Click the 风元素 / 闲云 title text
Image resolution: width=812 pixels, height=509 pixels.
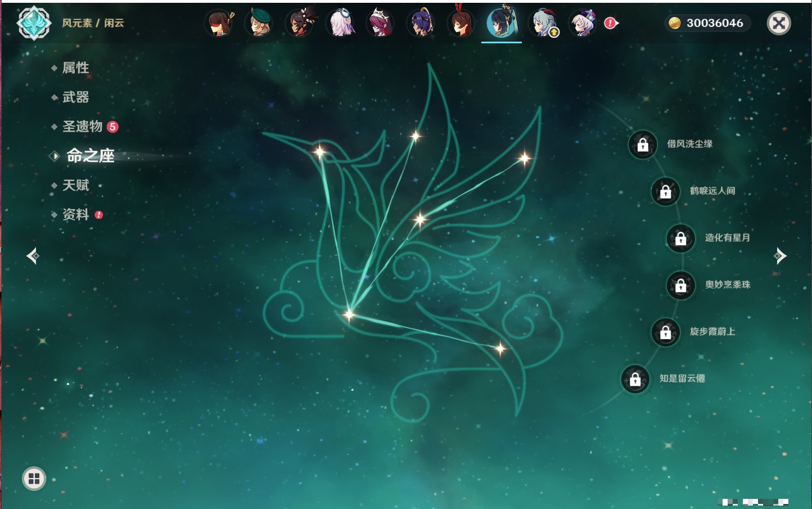click(93, 23)
